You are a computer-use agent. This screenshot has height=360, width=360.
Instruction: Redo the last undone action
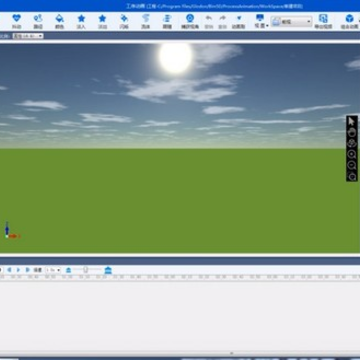coord(222,21)
